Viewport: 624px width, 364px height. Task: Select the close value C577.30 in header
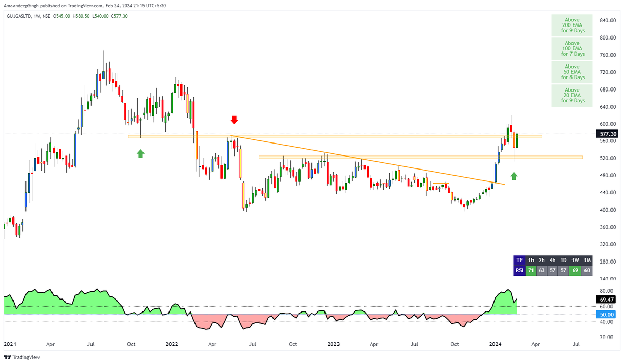click(x=119, y=16)
